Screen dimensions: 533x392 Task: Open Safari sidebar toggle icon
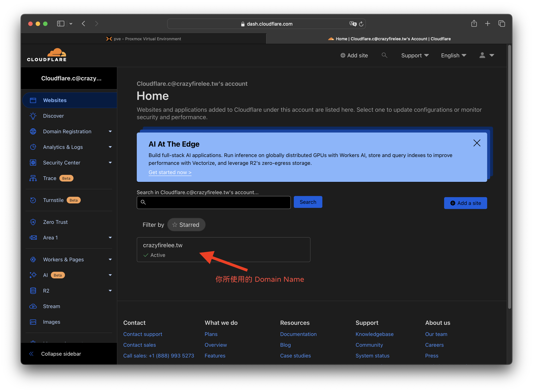coord(61,24)
